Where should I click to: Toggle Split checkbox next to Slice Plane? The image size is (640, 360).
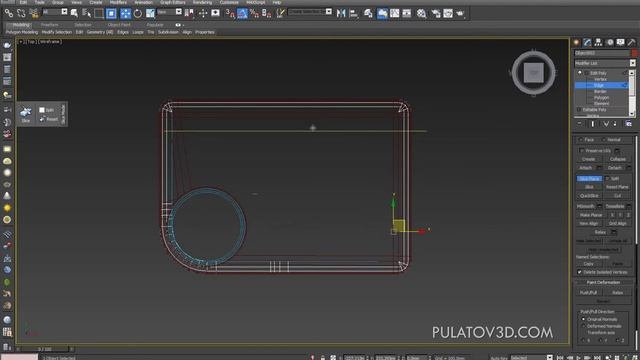(607, 178)
